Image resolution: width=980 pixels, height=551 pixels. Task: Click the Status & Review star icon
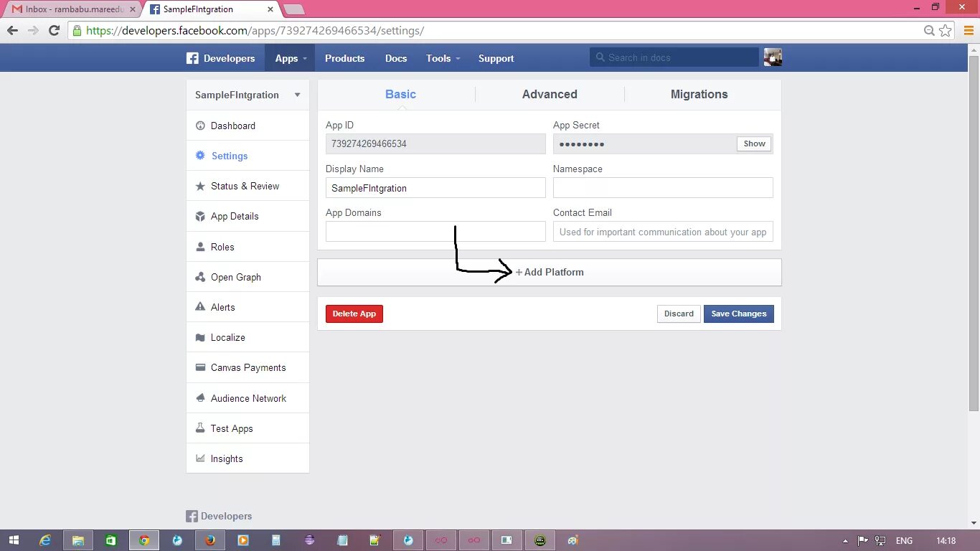coord(200,186)
